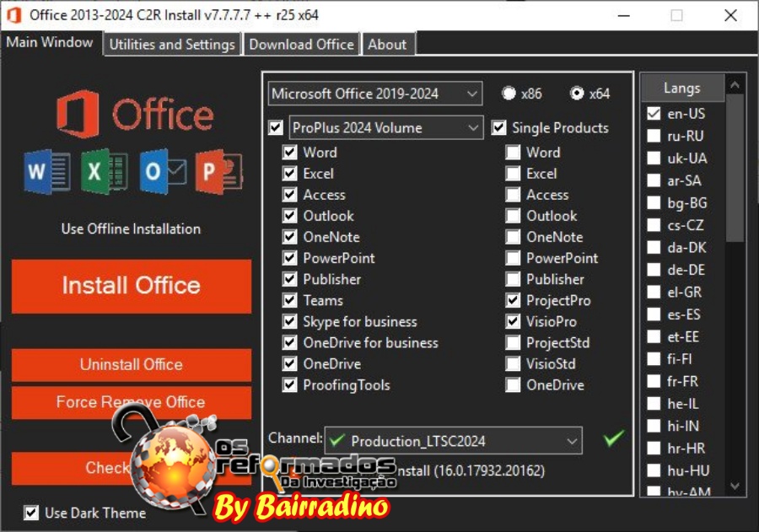759x532 pixels.
Task: Check the VisioStd checkbox
Action: click(513, 364)
